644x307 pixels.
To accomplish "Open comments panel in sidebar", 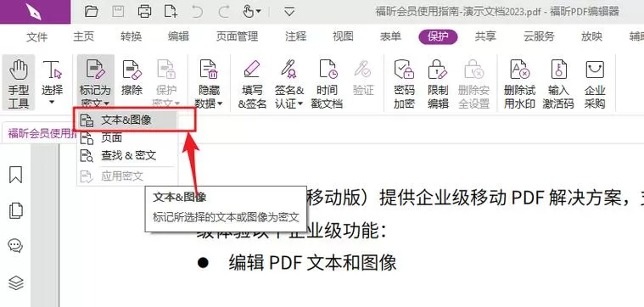I will [15, 246].
